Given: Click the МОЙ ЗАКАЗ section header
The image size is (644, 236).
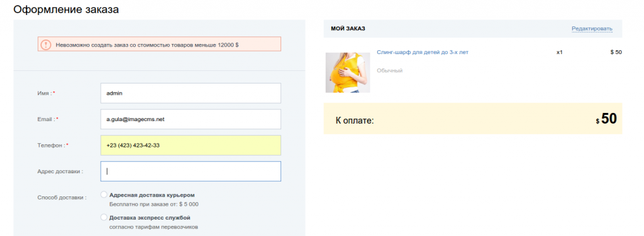Looking at the screenshot, I should (348, 29).
